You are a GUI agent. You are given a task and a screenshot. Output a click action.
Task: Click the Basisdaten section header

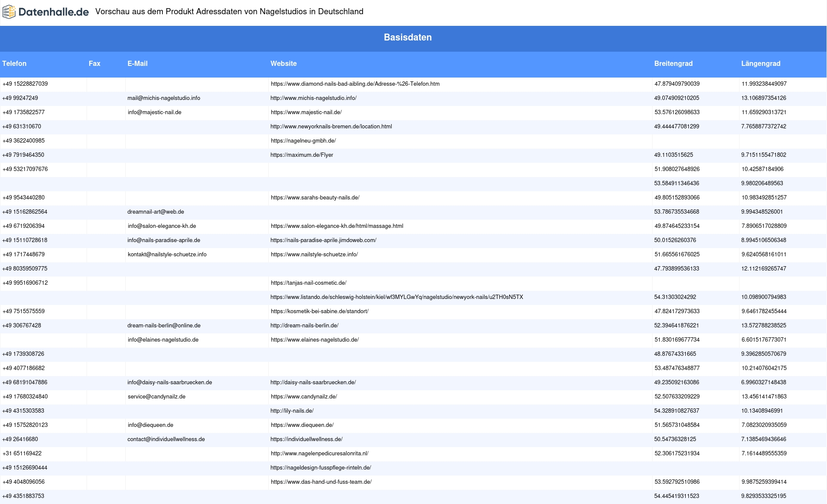tap(407, 37)
